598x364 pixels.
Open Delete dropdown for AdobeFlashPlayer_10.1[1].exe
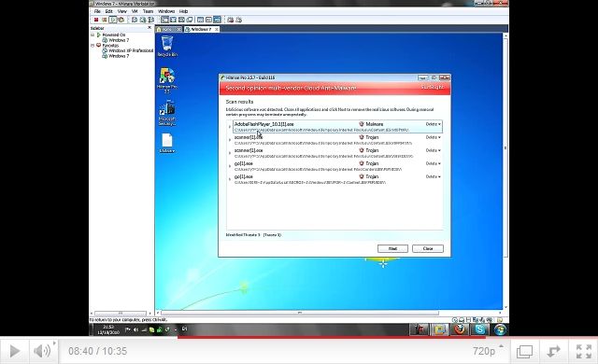tap(434, 124)
